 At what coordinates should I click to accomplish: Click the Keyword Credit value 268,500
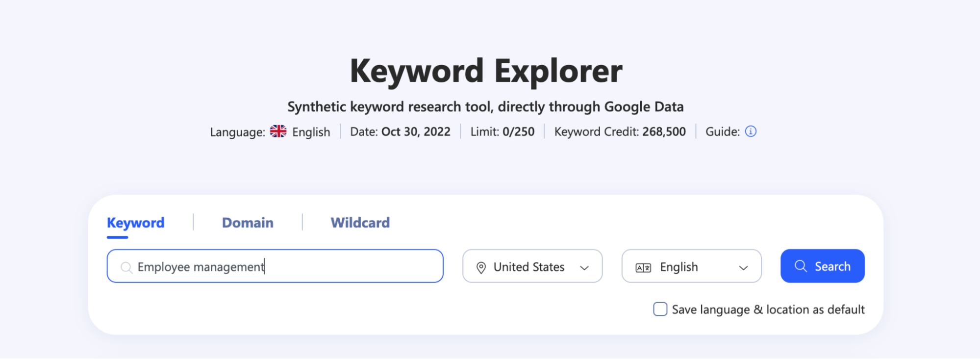(x=664, y=132)
